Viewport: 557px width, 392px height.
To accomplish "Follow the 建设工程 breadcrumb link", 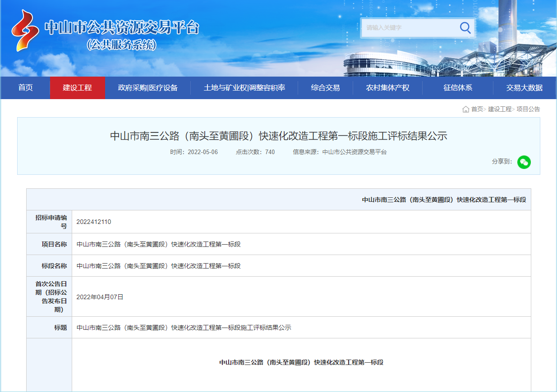I will coord(499,109).
